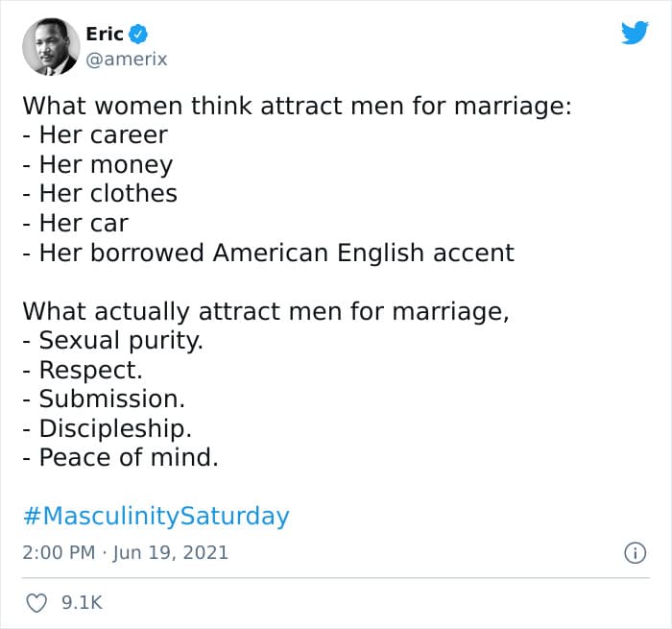This screenshot has width=672, height=629.
Task: Click the 2:00 PM Jun 19, 2021 timestamp
Action: (x=125, y=553)
